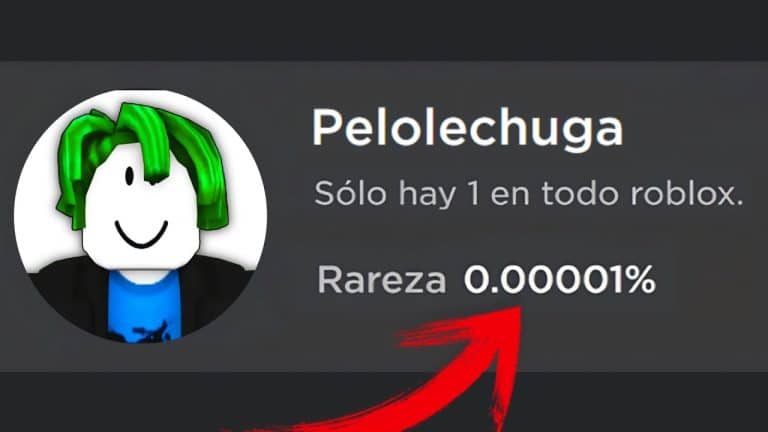Click the word 'todo' in the description
768x432 pixels.
(x=579, y=193)
